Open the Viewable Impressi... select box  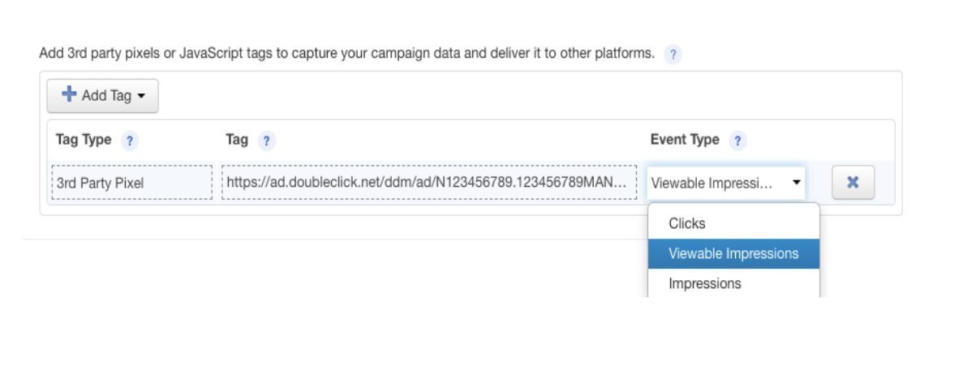pyautogui.click(x=726, y=183)
